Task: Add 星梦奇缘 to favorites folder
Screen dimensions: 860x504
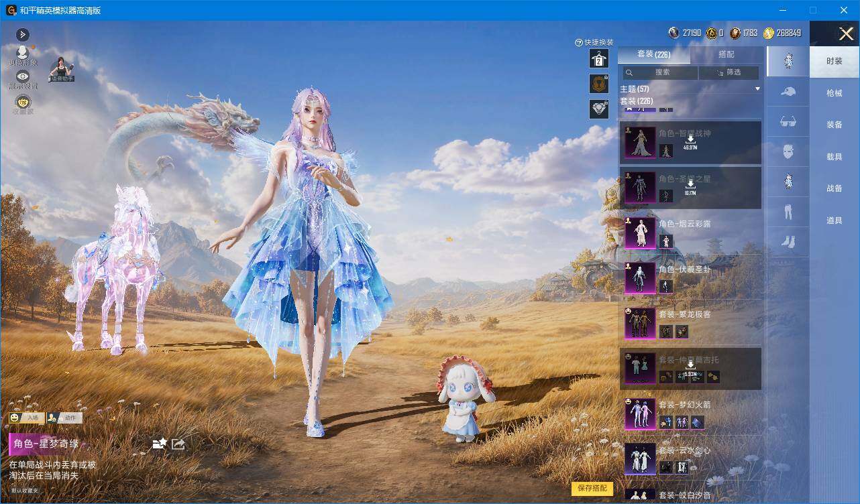Action: pyautogui.click(x=159, y=444)
